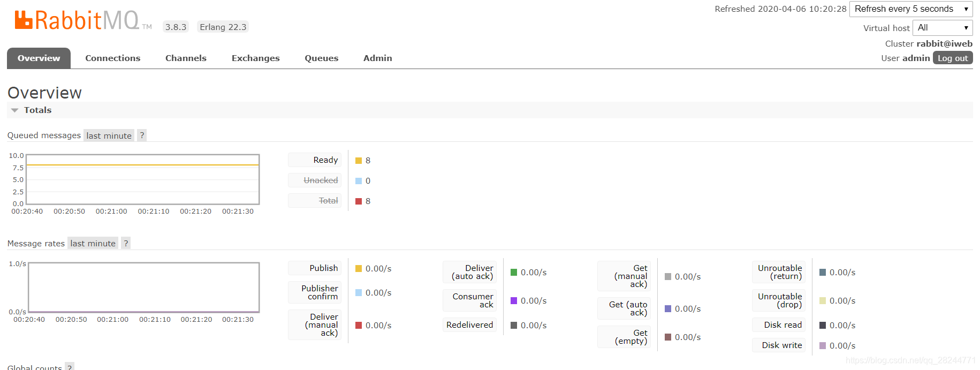Toggle the Consumer ack series

pos(470,300)
